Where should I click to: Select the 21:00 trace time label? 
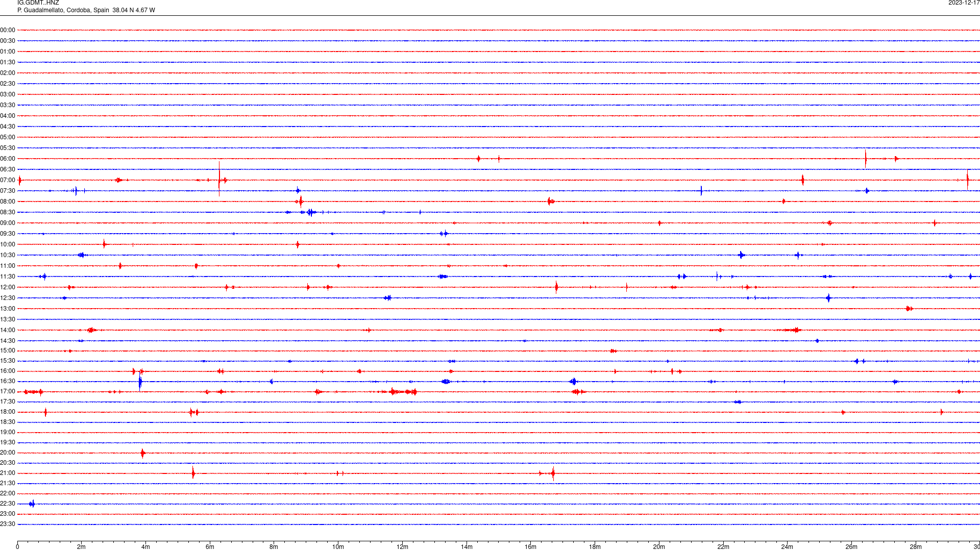point(8,473)
